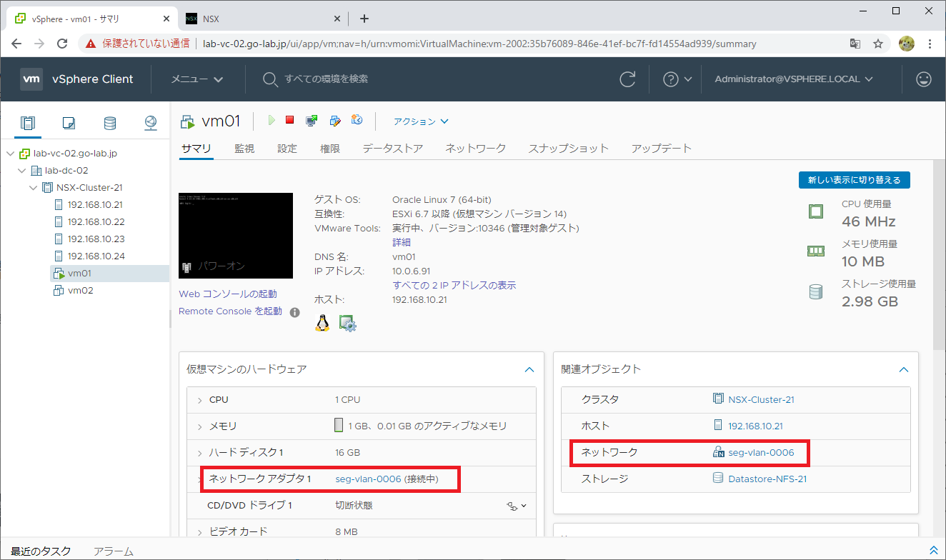Click the insecure connection warning icon
946x560 pixels.
point(91,44)
